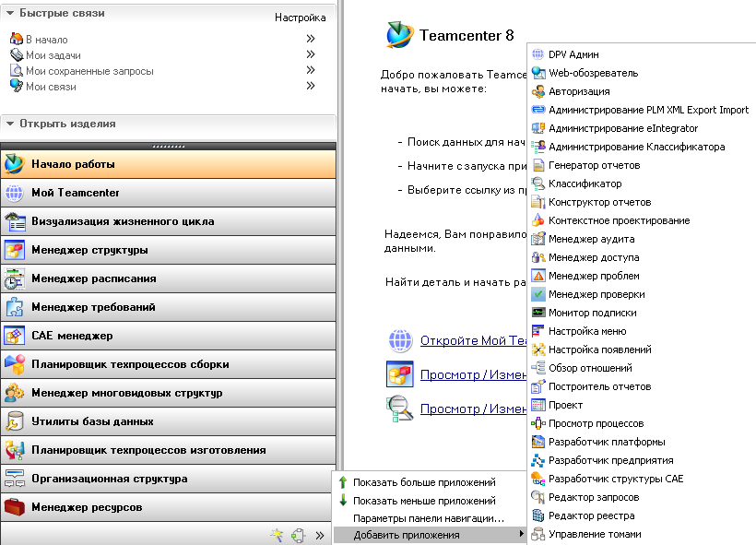Click the Просмотр процессов icon
This screenshot has height=545, width=756.
(x=538, y=423)
